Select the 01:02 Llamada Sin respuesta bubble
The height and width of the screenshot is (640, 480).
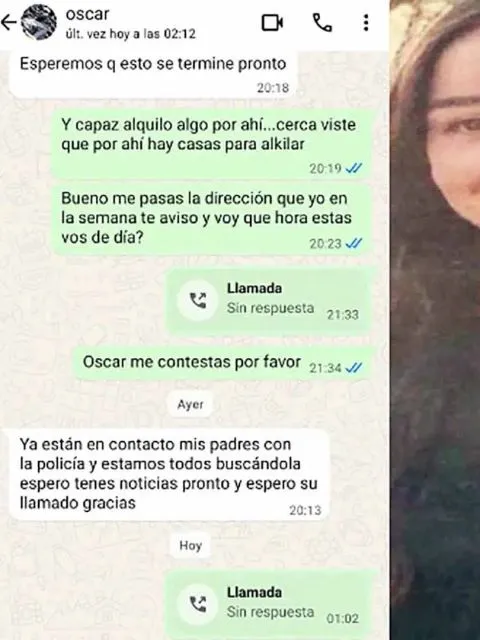(x=269, y=605)
